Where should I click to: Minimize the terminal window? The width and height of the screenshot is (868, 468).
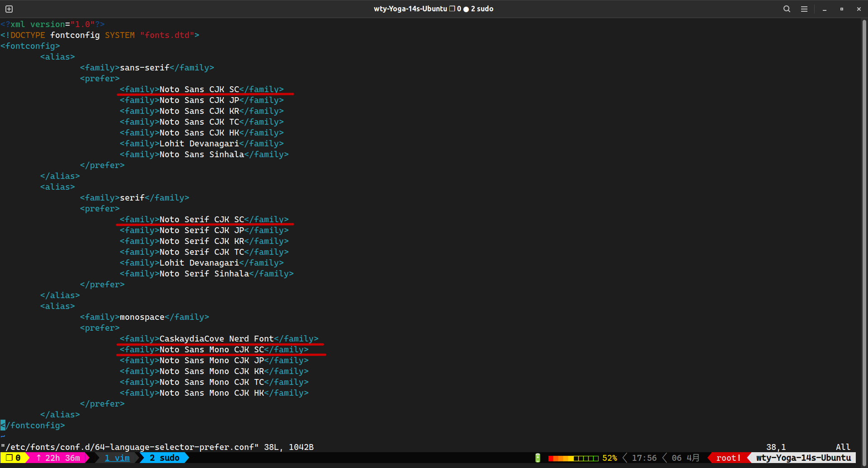825,9
